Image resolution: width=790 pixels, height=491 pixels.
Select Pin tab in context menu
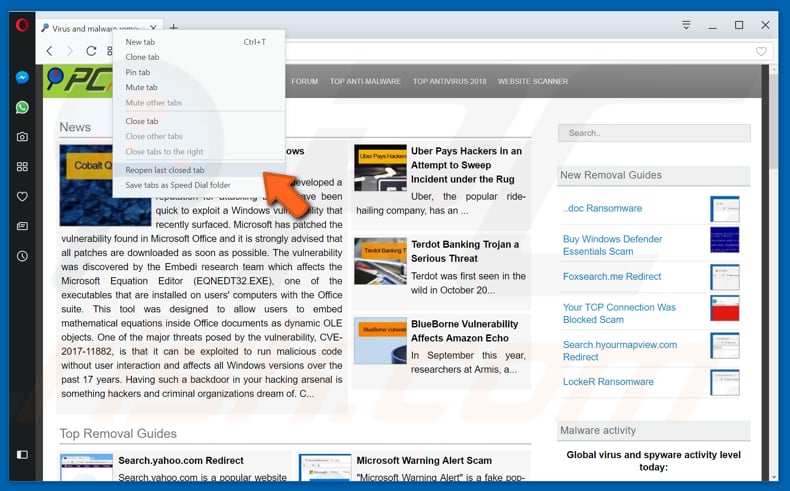pyautogui.click(x=199, y=73)
